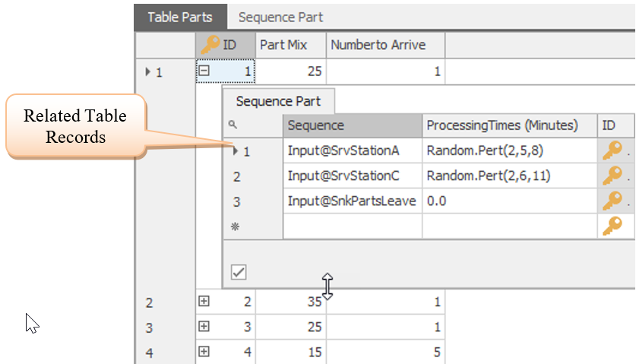Select the Random.Pert(2,5,8) cell
The image size is (636, 364).
tap(510, 150)
